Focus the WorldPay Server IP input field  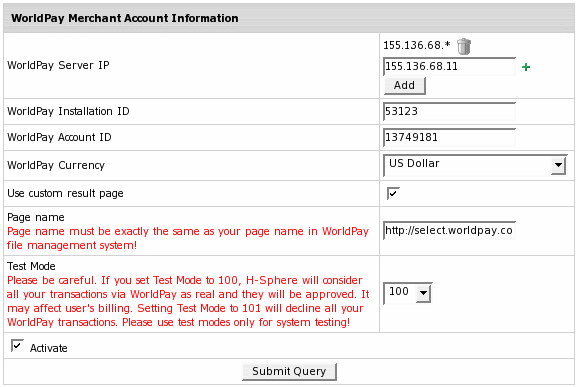coord(449,66)
